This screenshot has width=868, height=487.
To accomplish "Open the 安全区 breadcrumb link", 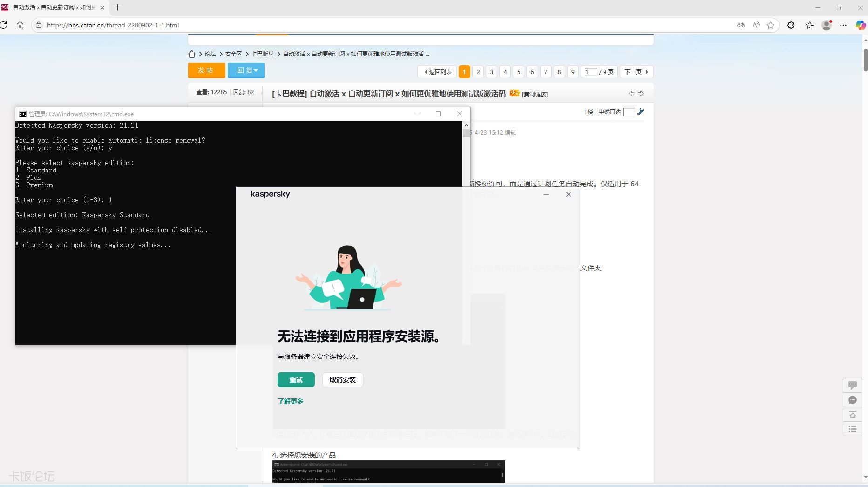I will click(233, 54).
